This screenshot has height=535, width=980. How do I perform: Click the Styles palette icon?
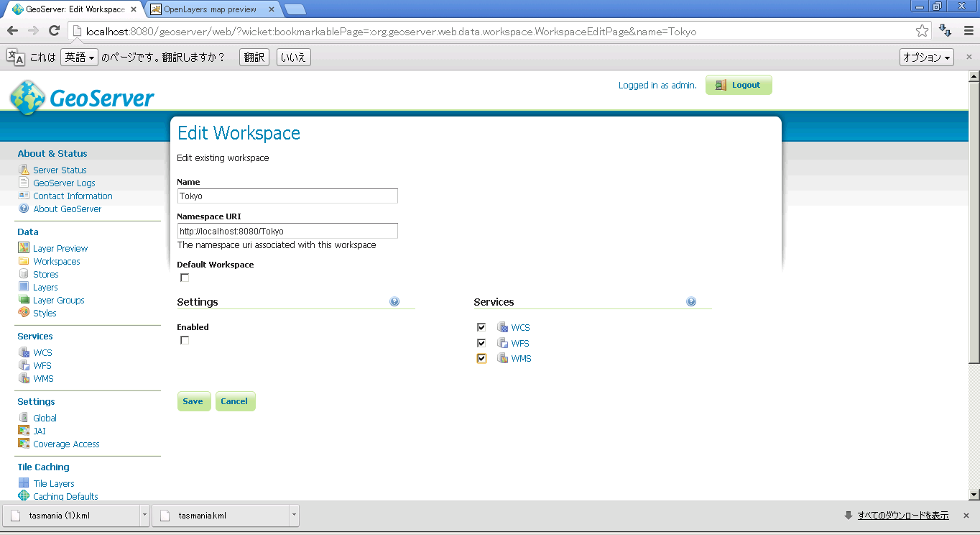point(24,313)
